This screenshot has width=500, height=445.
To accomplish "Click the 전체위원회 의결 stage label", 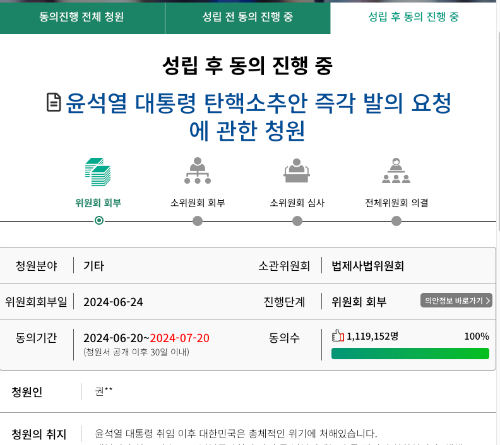I will pyautogui.click(x=396, y=203).
